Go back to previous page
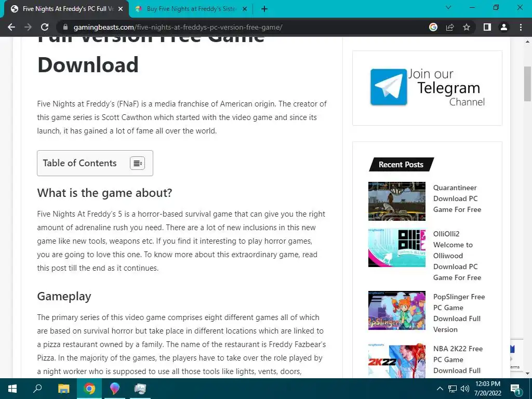 click(11, 27)
